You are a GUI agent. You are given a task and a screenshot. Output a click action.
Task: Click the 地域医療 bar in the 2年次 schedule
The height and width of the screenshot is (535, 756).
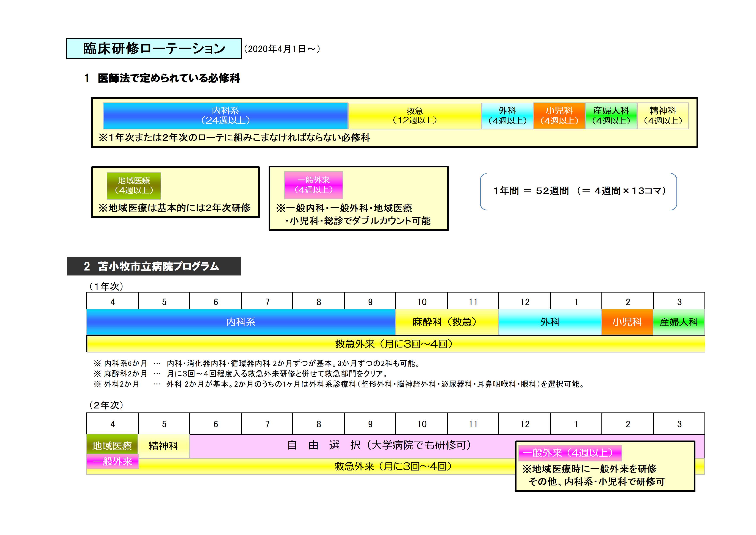[112, 444]
